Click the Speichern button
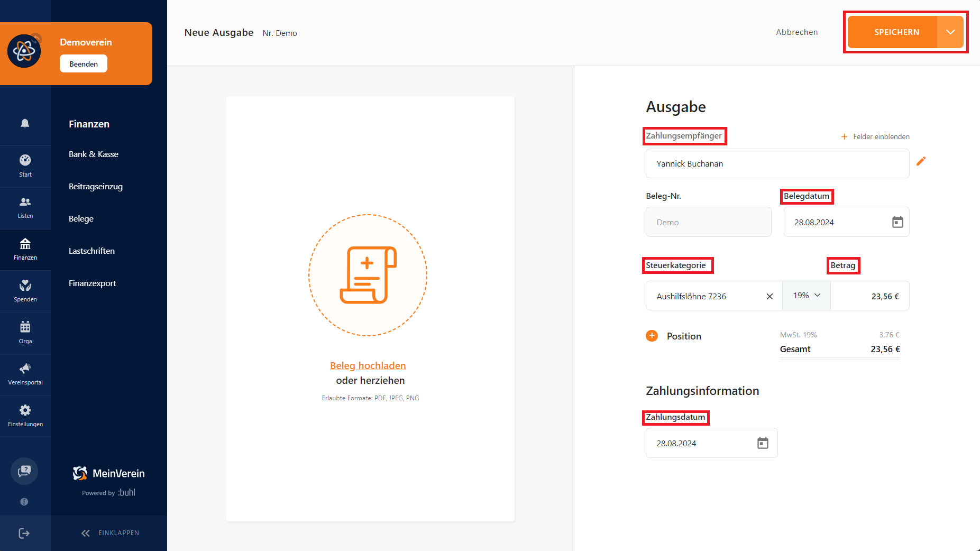Image resolution: width=980 pixels, height=551 pixels. click(893, 32)
